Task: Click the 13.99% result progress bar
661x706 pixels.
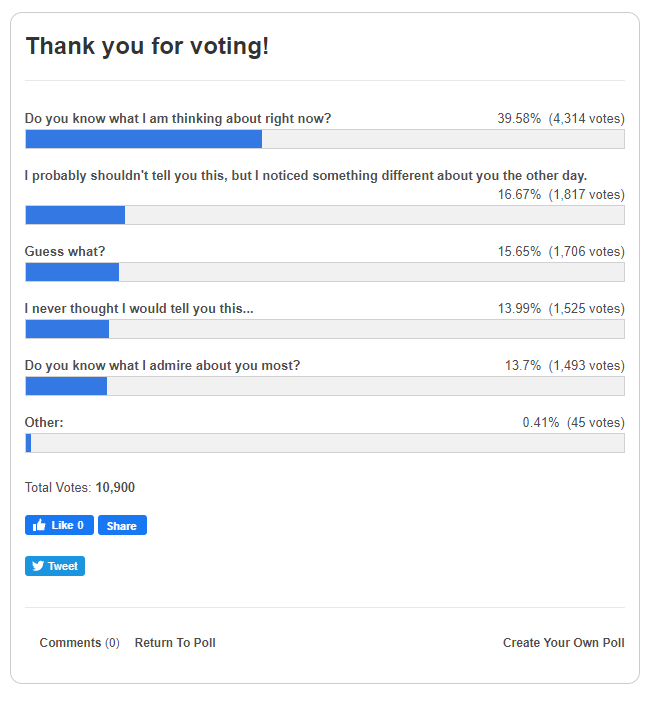Action: tap(325, 329)
